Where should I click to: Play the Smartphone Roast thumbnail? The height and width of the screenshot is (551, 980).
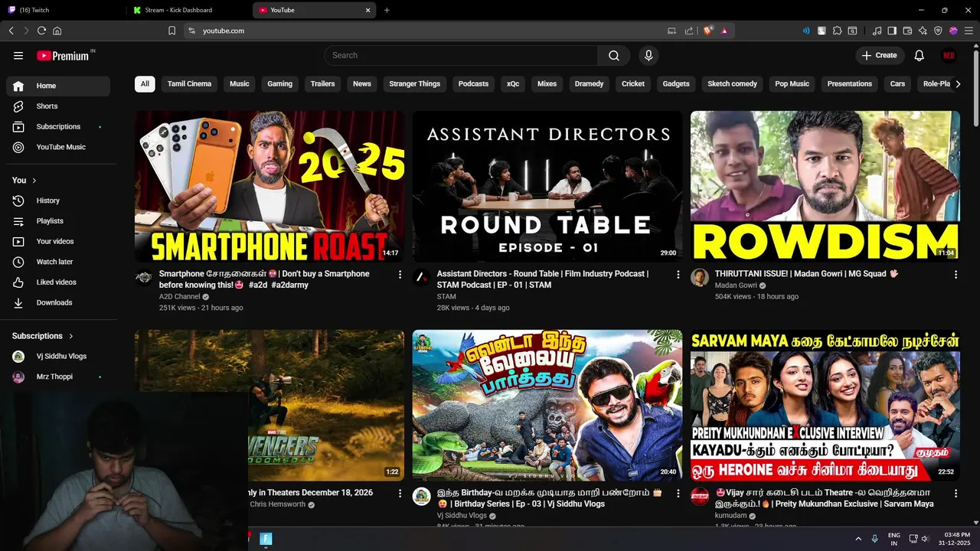[x=269, y=187]
